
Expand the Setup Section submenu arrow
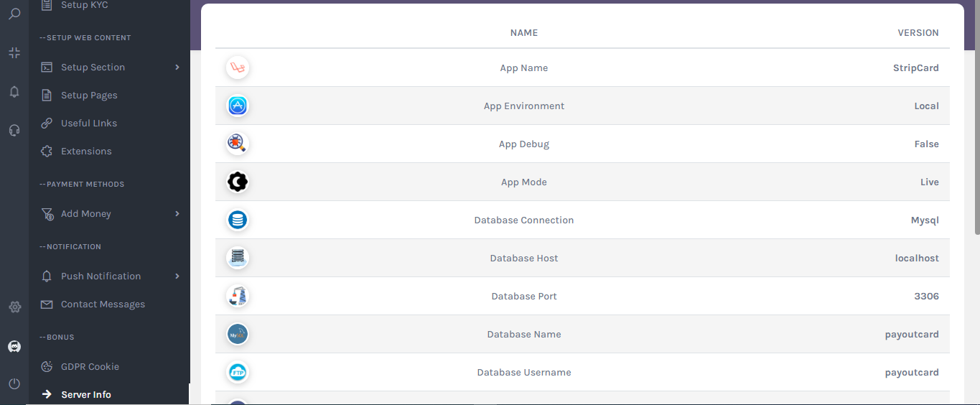[x=177, y=67]
